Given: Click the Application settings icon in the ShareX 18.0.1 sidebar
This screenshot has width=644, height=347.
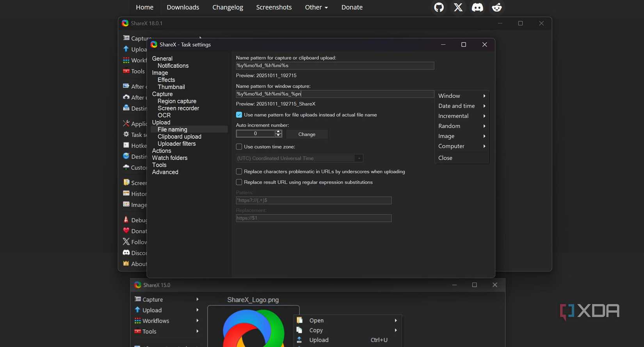Looking at the screenshot, I should 126,123.
